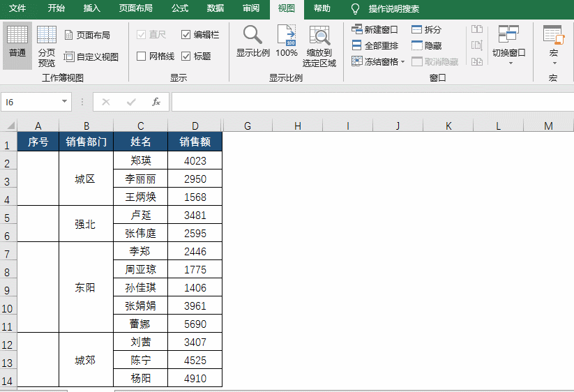
Task: Click the greyed Unhide (取消隐藏) button
Action: coord(435,61)
